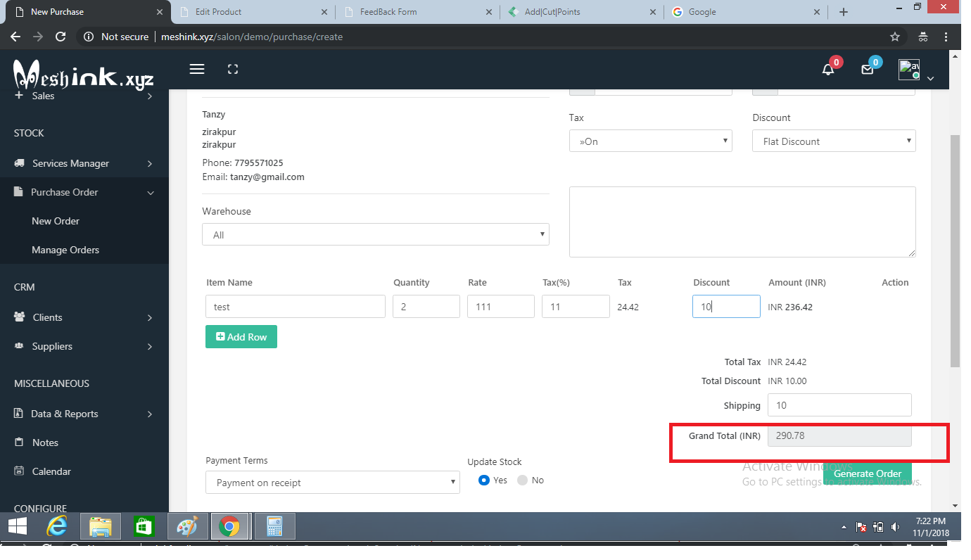Select Yes for Update Stock
The width and height of the screenshot is (971, 560).
(484, 480)
